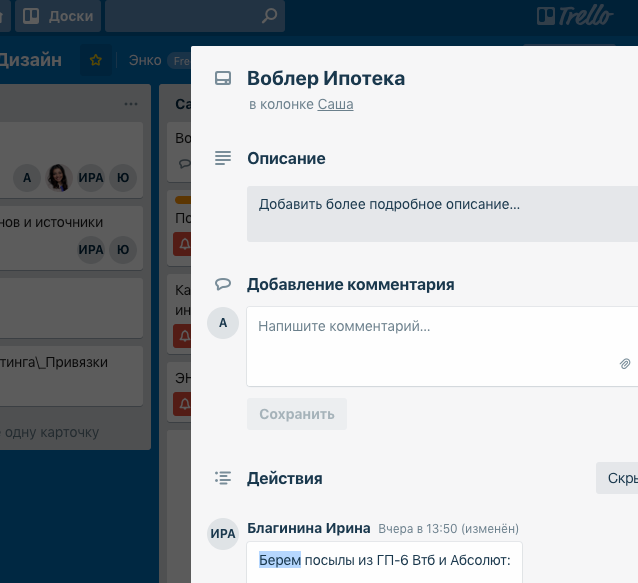Click the comment icon on the Во card
638x583 pixels.
[x=184, y=164]
